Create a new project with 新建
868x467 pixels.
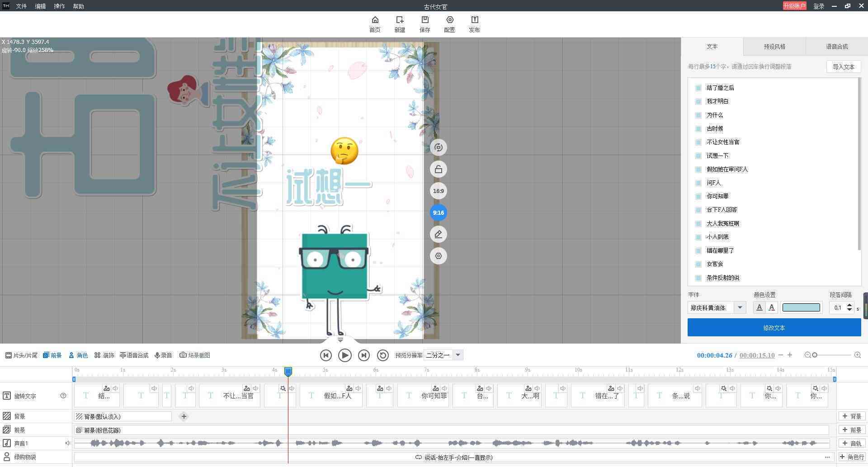click(400, 24)
